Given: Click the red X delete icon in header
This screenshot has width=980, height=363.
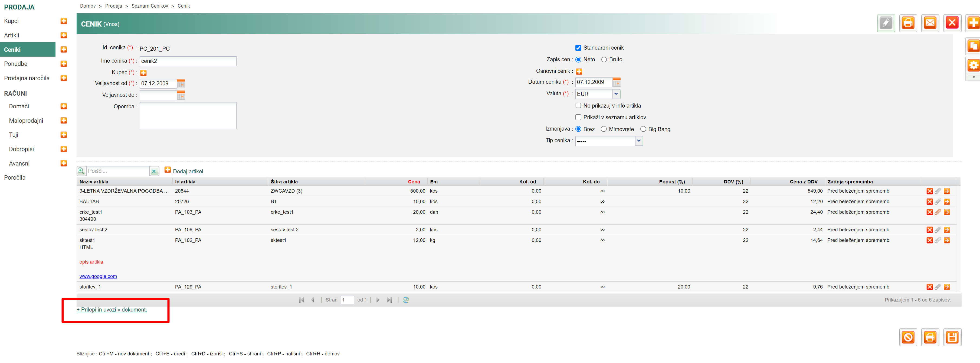Looking at the screenshot, I should [x=952, y=23].
